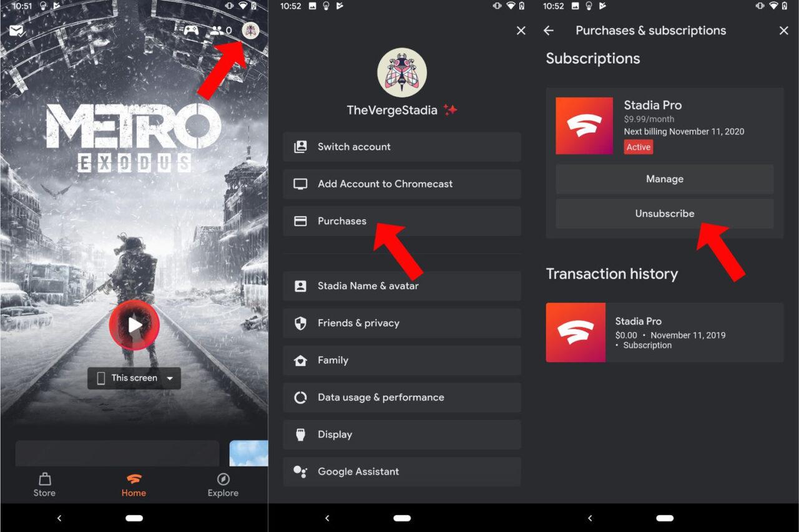Tap Android back button on the purchases screen
The image size is (799, 532).
(x=590, y=518)
